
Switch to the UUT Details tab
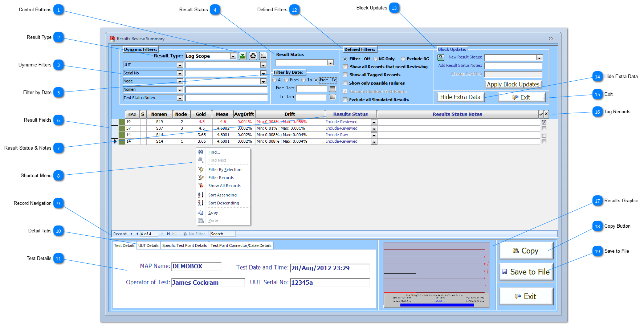[148, 245]
